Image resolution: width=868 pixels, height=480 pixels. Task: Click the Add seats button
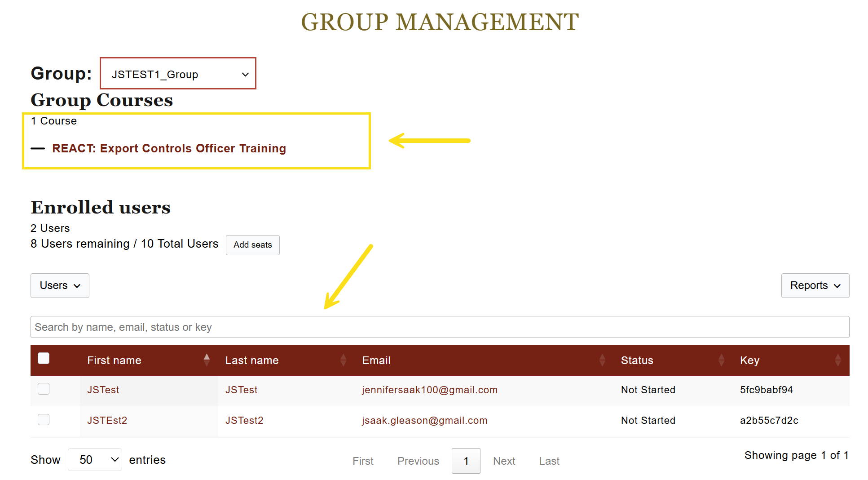click(x=252, y=245)
